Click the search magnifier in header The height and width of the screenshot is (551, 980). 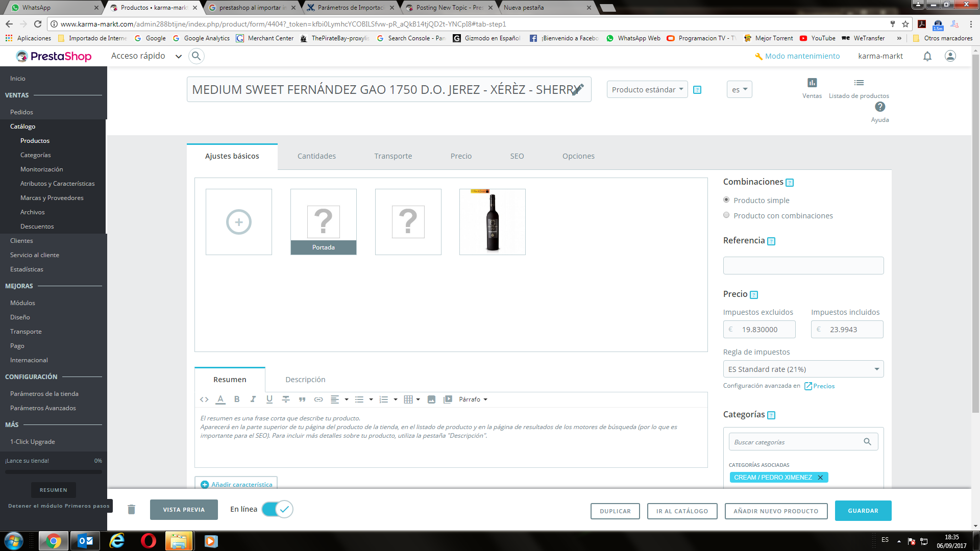(x=197, y=56)
